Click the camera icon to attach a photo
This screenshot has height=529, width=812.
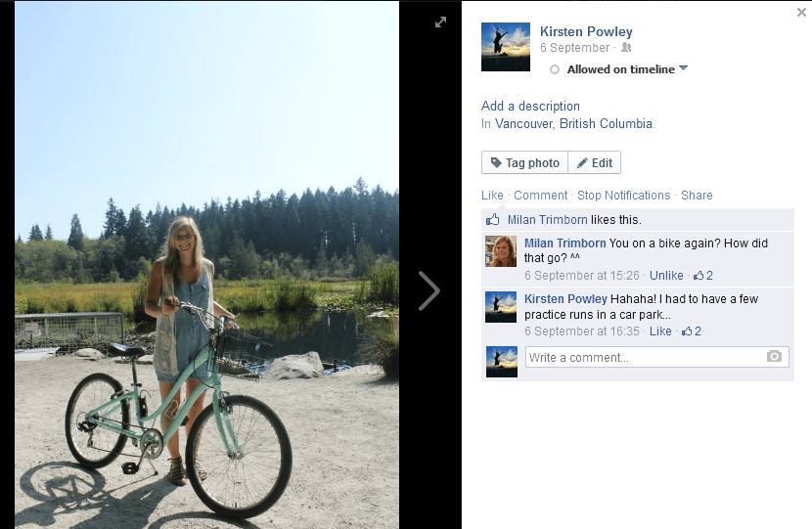775,357
